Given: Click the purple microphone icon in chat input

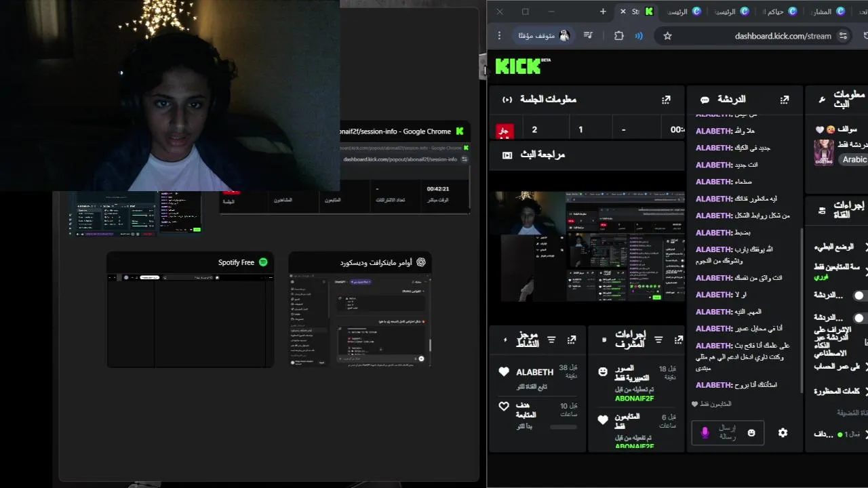Looking at the screenshot, I should (x=705, y=432).
